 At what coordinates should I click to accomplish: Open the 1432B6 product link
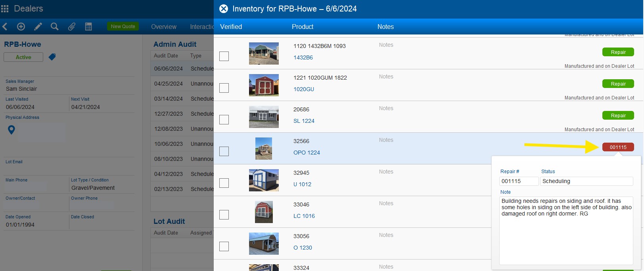click(x=303, y=57)
